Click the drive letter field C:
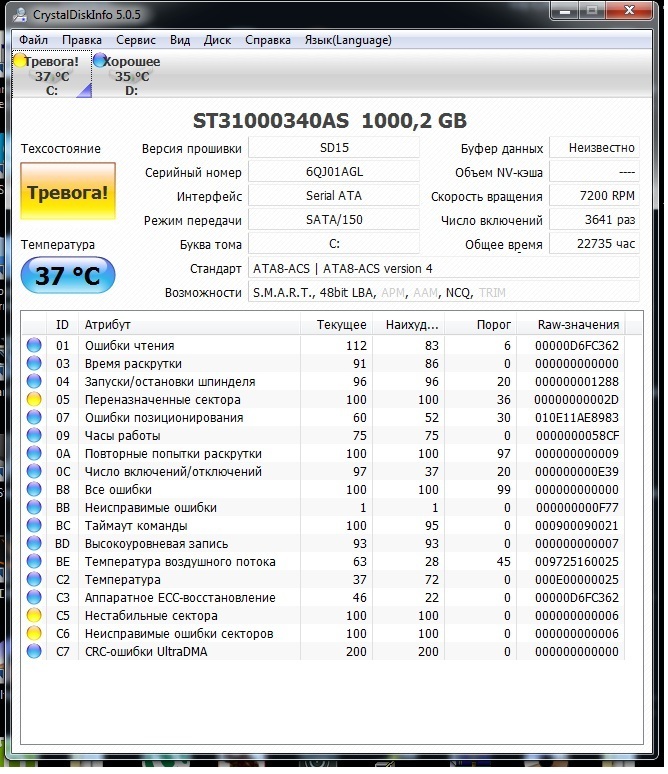Screen dimensions: 668x774 [334, 244]
